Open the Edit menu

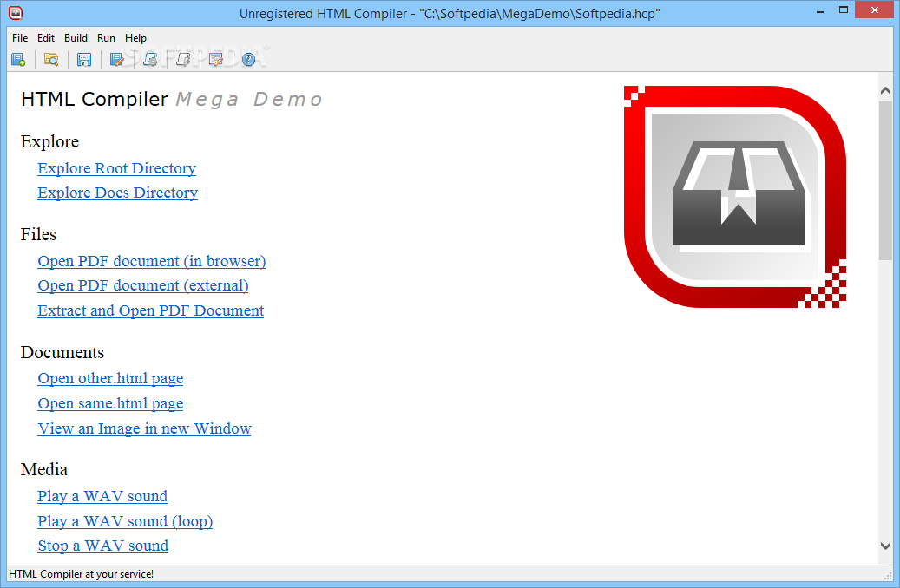46,38
